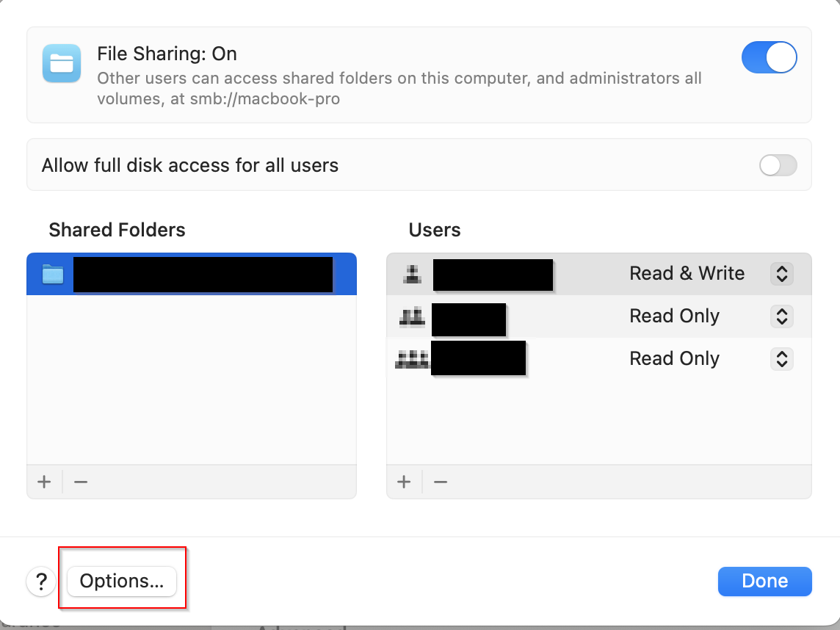The width and height of the screenshot is (840, 630).
Task: Click the three-person group icon in Users
Action: (x=412, y=359)
